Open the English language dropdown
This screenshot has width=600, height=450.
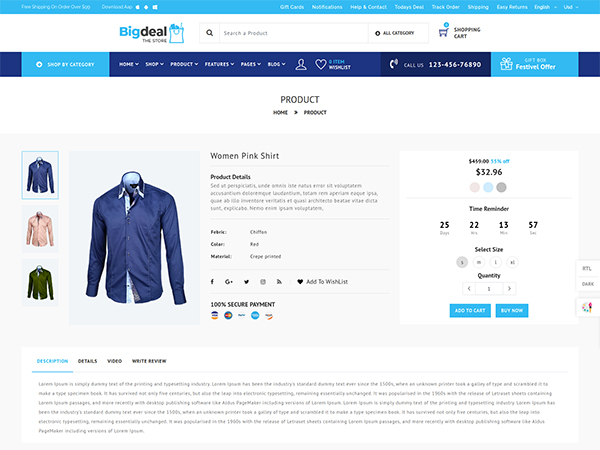click(545, 7)
